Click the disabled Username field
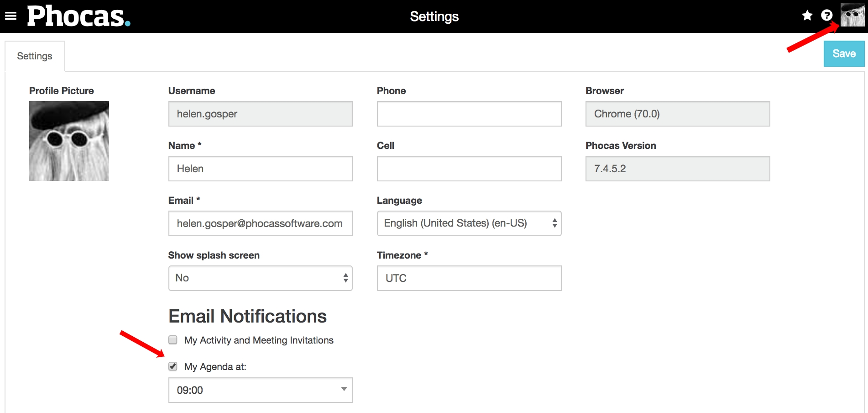Image resolution: width=868 pixels, height=413 pixels. coord(260,114)
